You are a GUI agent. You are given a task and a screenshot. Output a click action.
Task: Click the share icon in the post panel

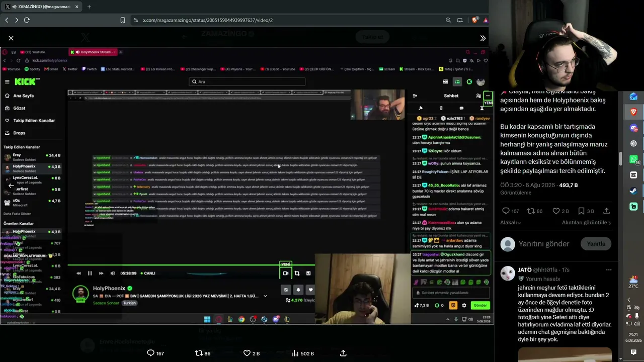[x=607, y=211]
